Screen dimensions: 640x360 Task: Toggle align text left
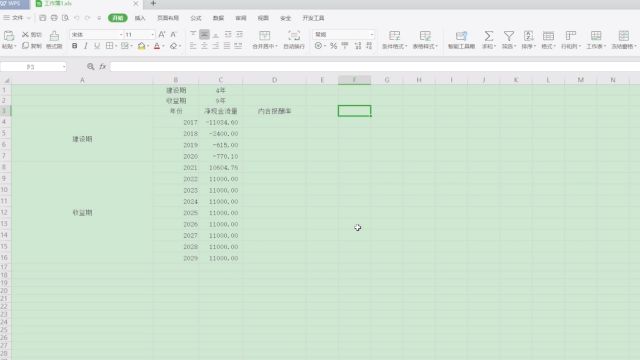(x=193, y=46)
